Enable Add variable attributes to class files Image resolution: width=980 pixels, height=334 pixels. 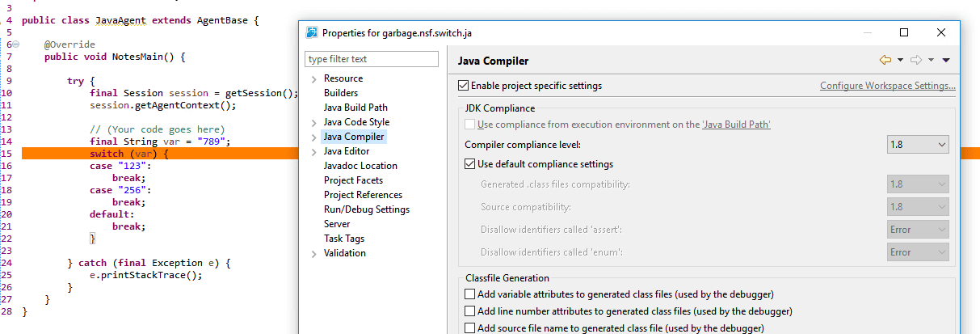point(470,294)
